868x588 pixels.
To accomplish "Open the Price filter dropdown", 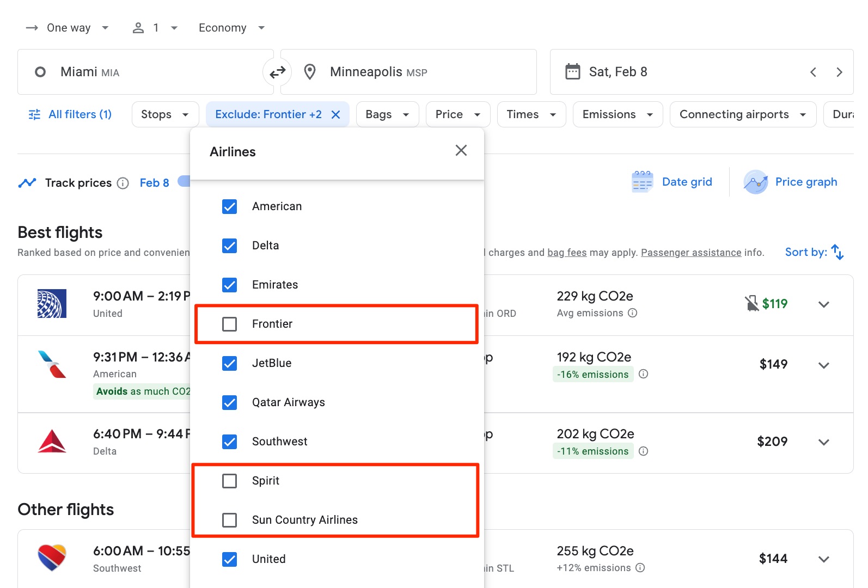I will [x=458, y=114].
